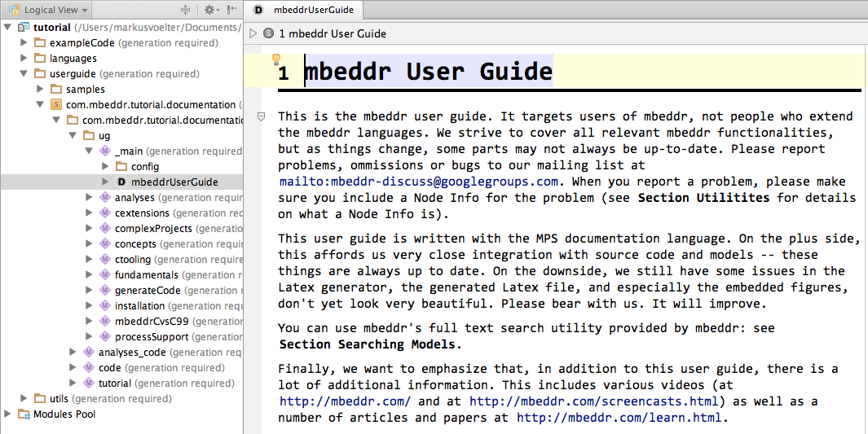Expand the processSupport model node
Image resolution: width=868 pixels, height=434 pixels.
(x=89, y=336)
